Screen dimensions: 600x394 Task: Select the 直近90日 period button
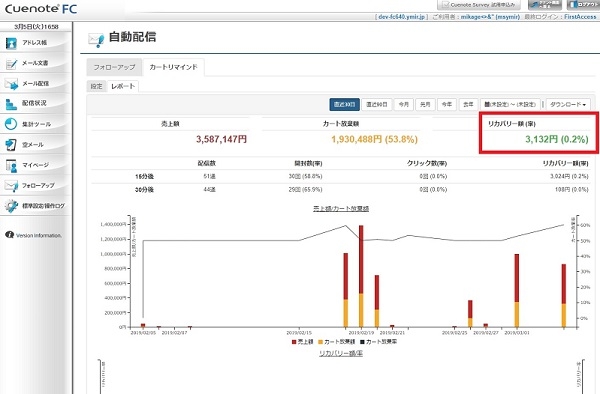pyautogui.click(x=377, y=104)
